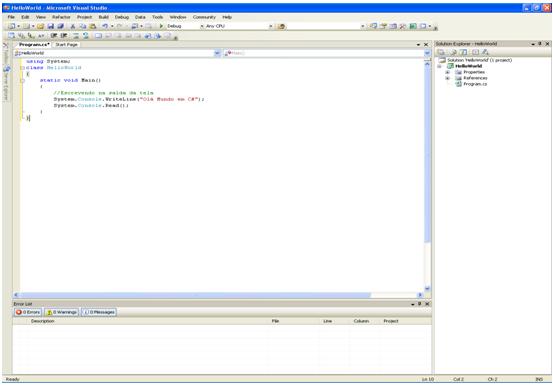The width and height of the screenshot is (553, 385).
Task: Click the Copy icon in toolbar
Action: (x=83, y=26)
